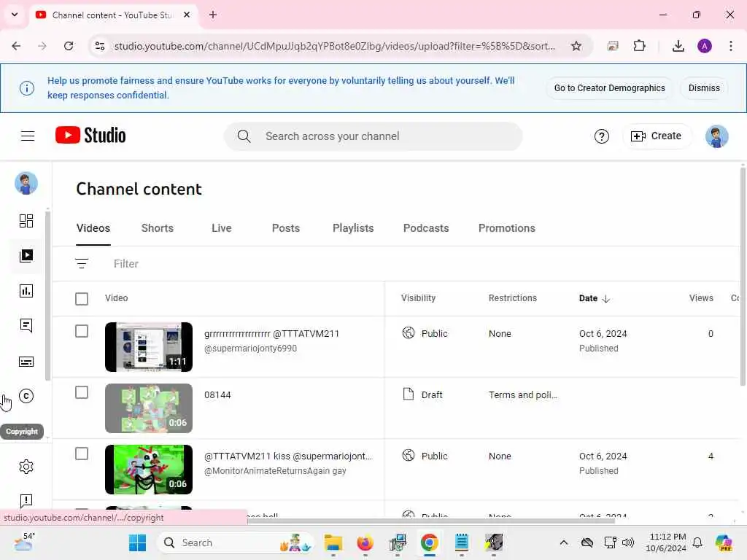Open Dashboard from the sidebar
This screenshot has width=747, height=560.
click(26, 220)
